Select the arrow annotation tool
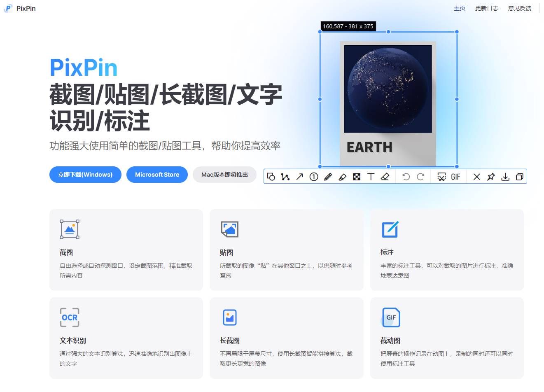 coord(299,176)
